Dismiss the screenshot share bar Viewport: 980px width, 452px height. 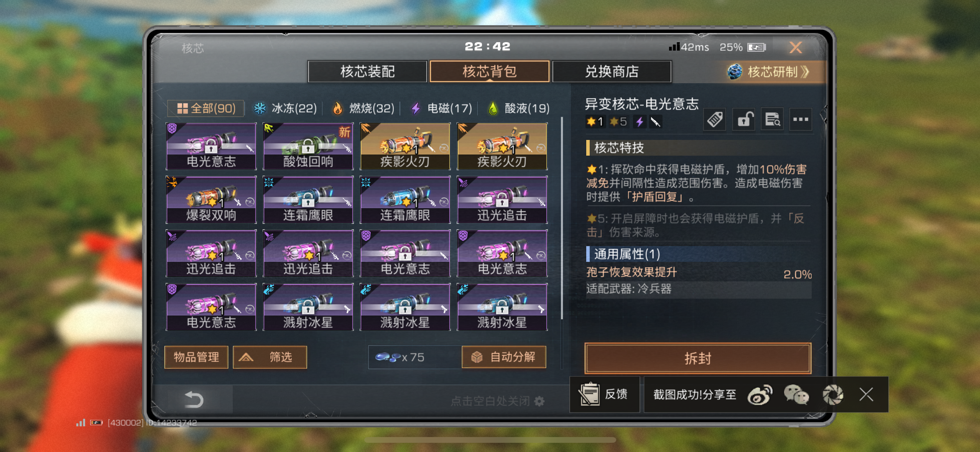pyautogui.click(x=866, y=394)
